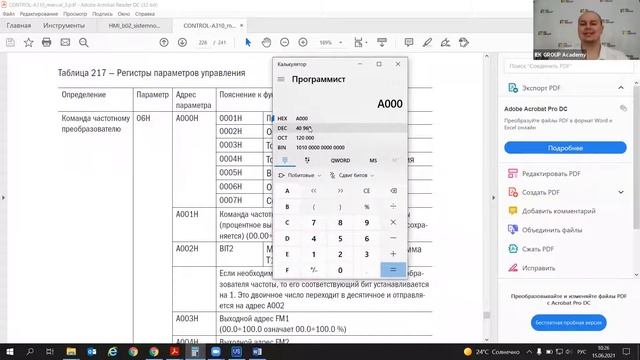Click the divide operator key
Viewport: 640px width, 360px height.
[x=393, y=207]
